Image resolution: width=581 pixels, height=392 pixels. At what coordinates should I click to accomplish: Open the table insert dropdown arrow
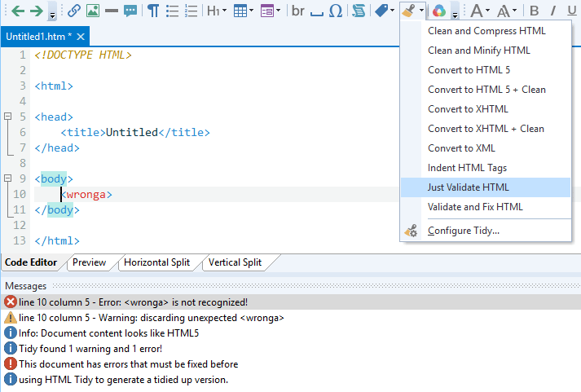(x=250, y=11)
